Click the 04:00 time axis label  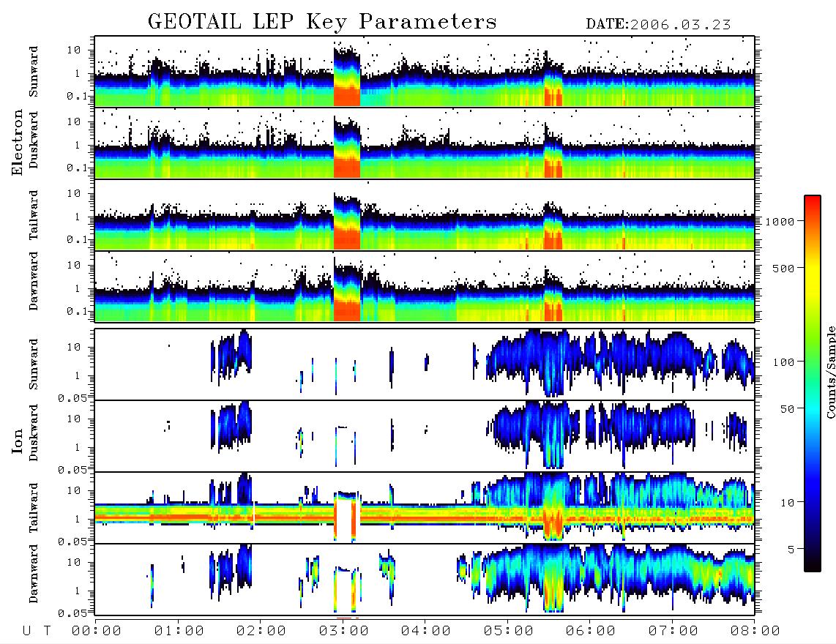(426, 632)
